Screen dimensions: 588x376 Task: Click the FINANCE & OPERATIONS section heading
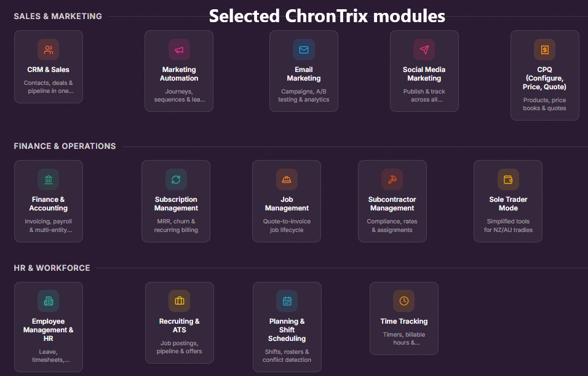(x=65, y=146)
